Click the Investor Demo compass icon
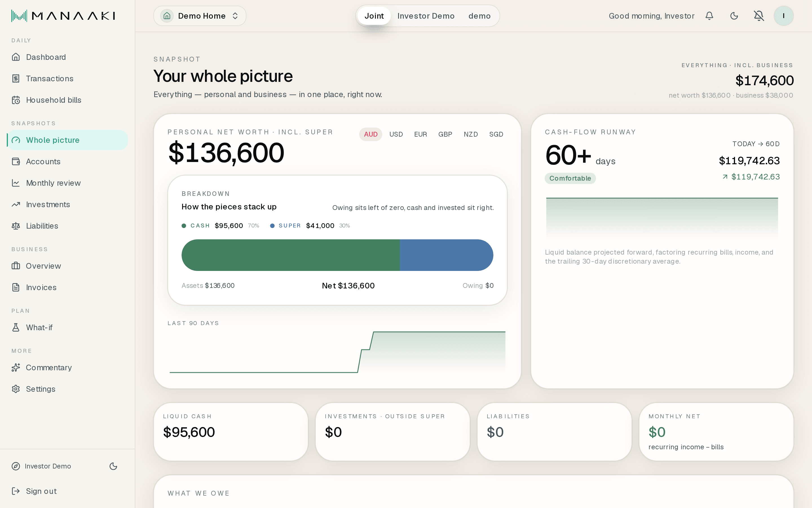Screen dimensions: 812x508 tap(16, 466)
